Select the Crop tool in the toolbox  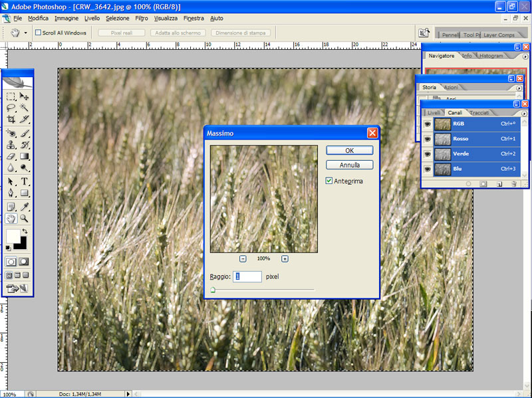tap(11, 120)
